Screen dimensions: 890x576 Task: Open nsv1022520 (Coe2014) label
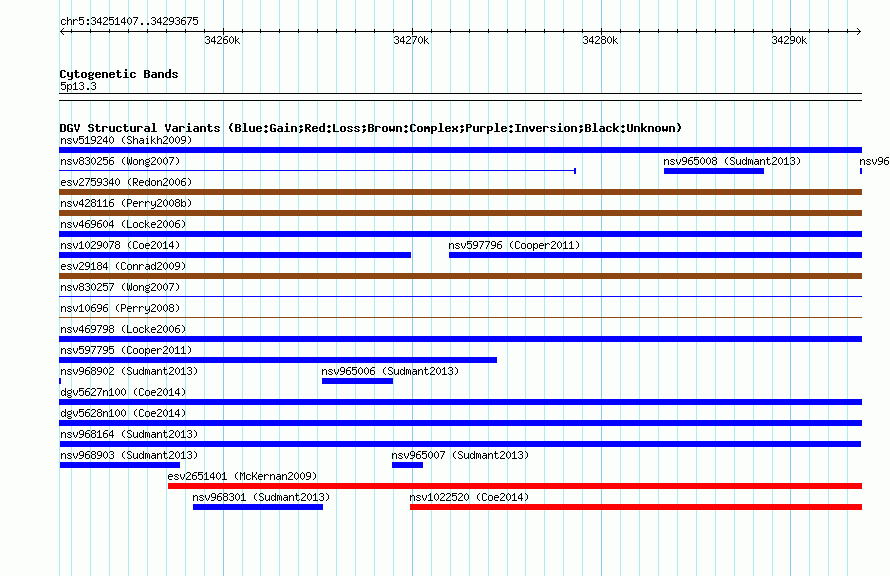(469, 497)
